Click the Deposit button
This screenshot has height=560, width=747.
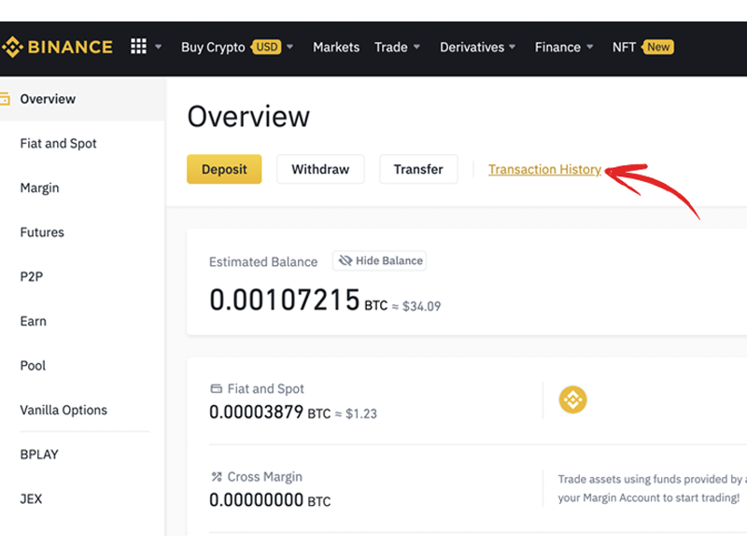[x=224, y=169]
